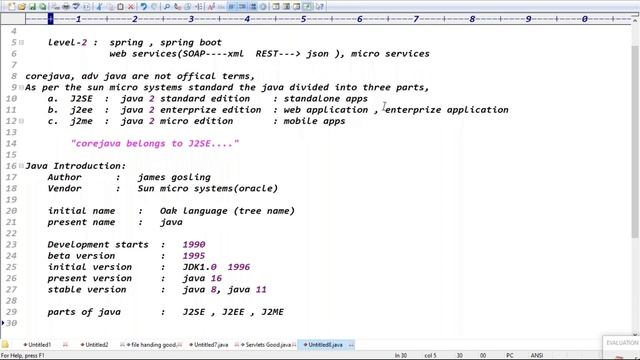640x360 pixels.
Task: Undo the last edit with the Undo arrow
Action: click(x=143, y=7)
